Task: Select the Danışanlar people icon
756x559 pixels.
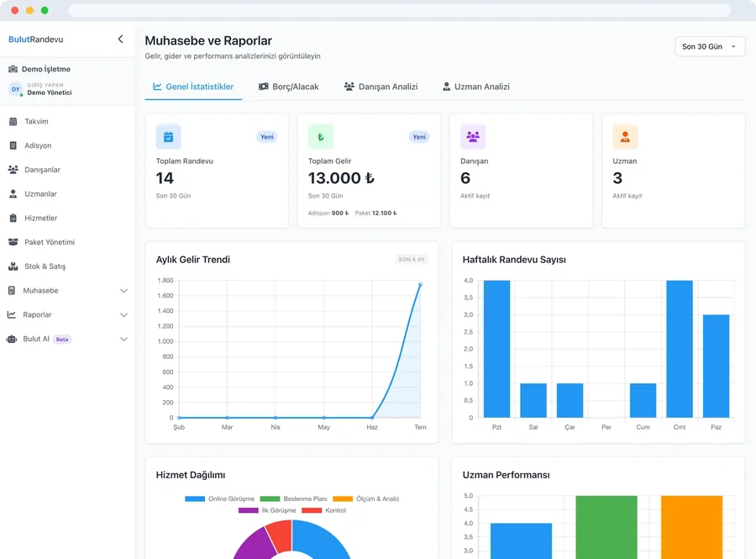Action: tap(13, 170)
